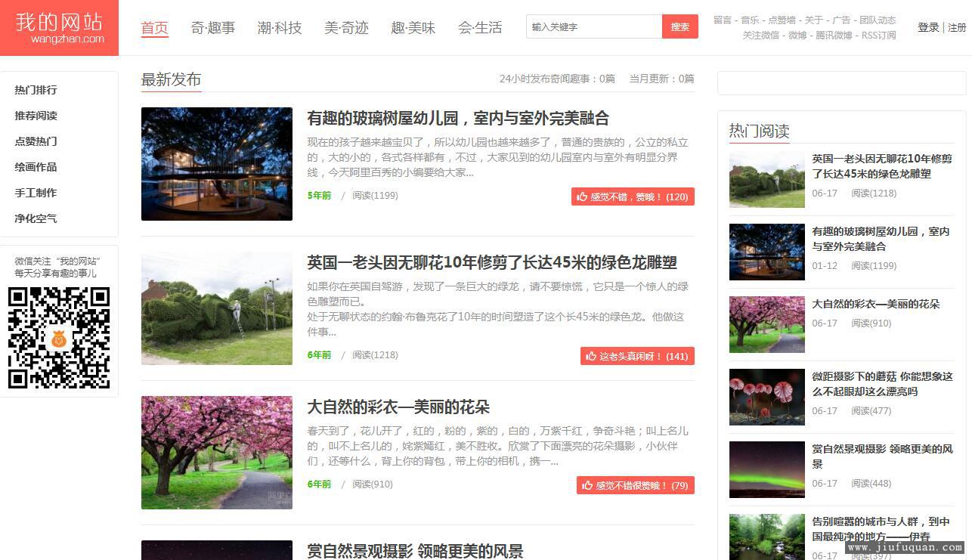The image size is (972, 560).
Task: Click the 微博 header link
Action: 797,36
